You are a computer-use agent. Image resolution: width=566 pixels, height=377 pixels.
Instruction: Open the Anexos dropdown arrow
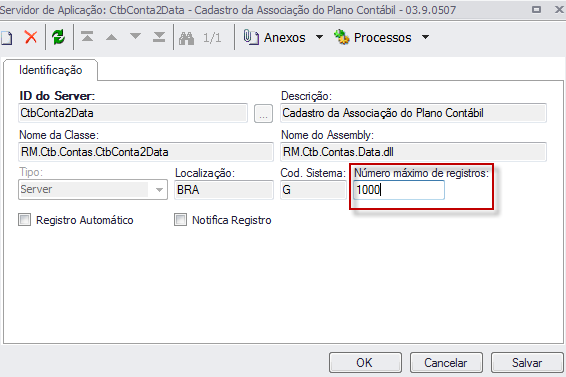pyautogui.click(x=319, y=37)
